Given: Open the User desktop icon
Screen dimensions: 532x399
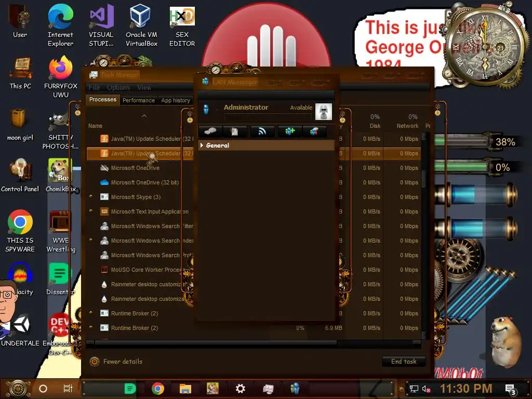Looking at the screenshot, I should tap(20, 21).
